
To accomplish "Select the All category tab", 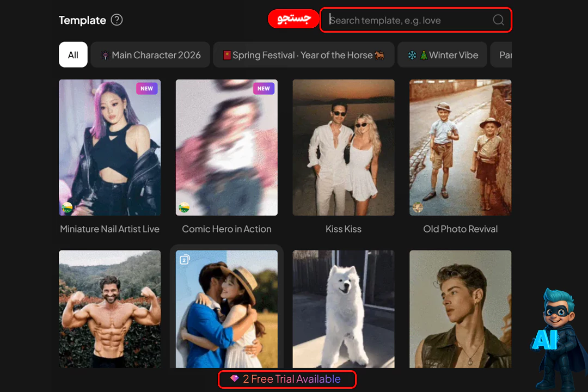I will pyautogui.click(x=73, y=55).
